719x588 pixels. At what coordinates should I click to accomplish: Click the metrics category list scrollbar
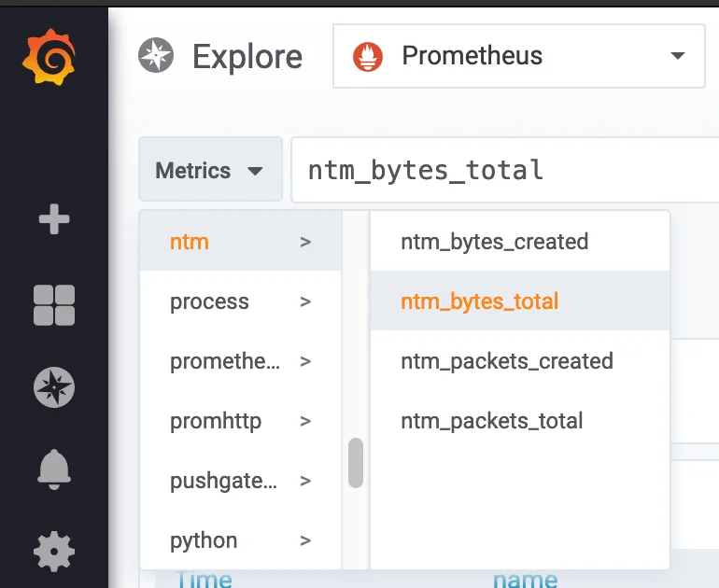pyautogui.click(x=355, y=463)
